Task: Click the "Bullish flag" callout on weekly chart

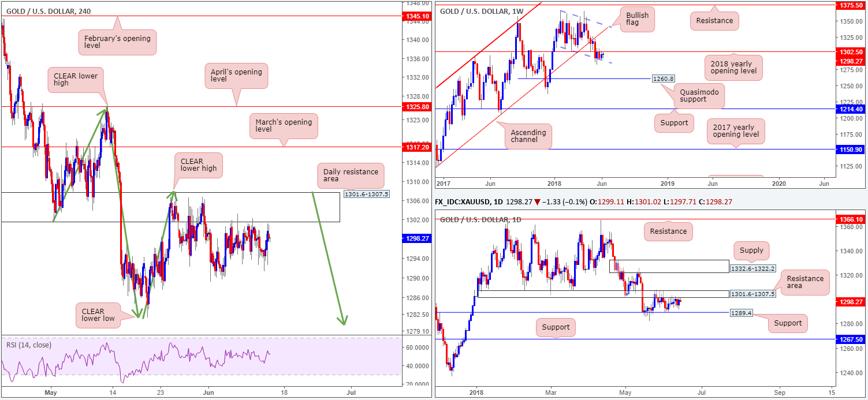Action: point(636,21)
